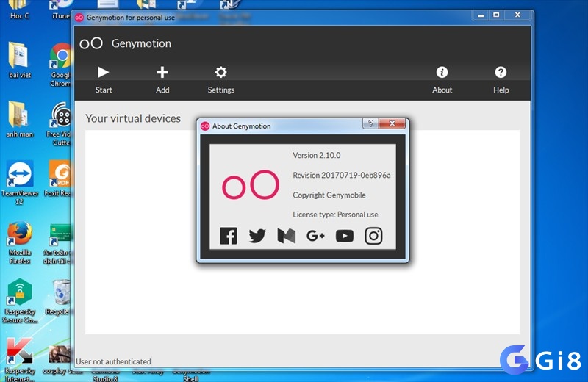588x382 pixels.
Task: Click Genymotion window title bar icon
Action: pos(79,18)
